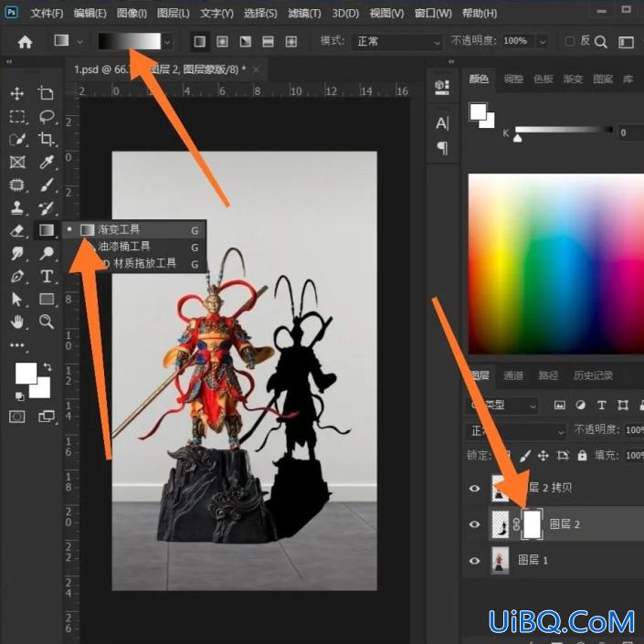
Task: Open the opacity dropdown in options bar
Action: tap(543, 41)
